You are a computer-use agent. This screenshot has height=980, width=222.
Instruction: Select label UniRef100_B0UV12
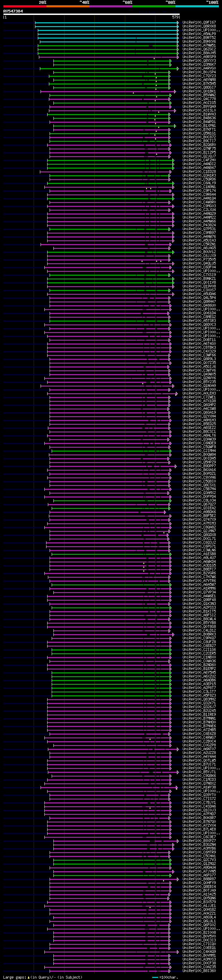coord(199,252)
